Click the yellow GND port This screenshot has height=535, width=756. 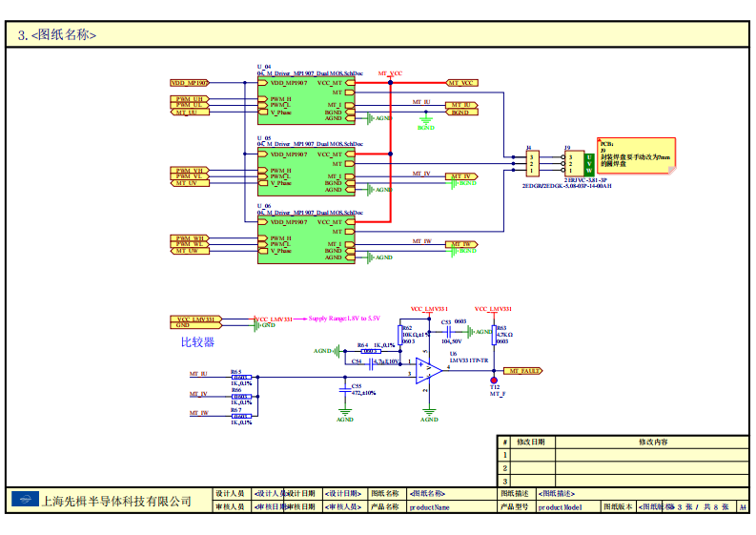point(195,325)
